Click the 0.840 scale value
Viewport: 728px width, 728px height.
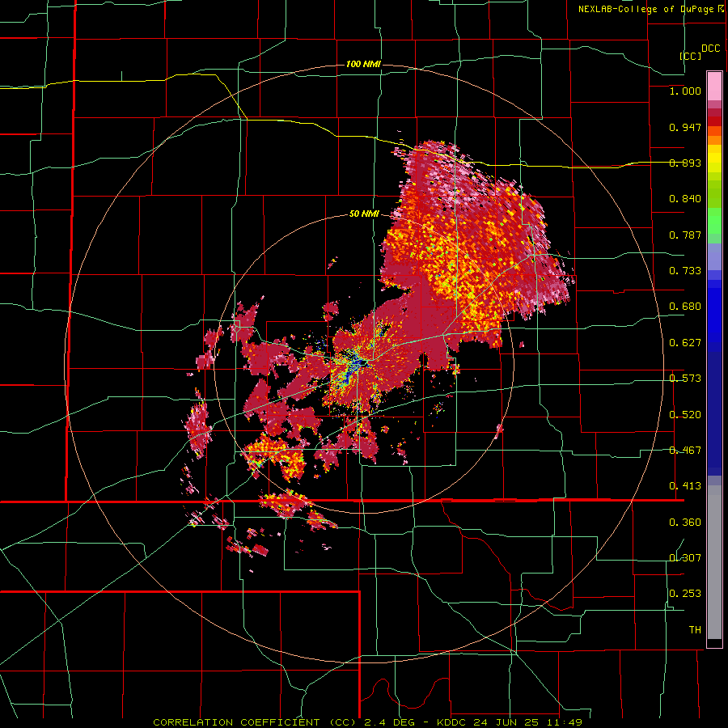(685, 199)
